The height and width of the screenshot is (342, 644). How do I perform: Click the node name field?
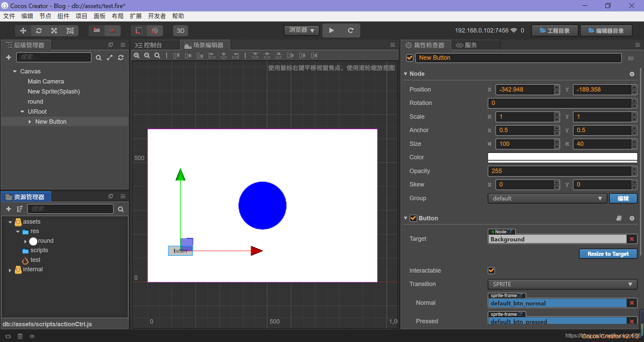pos(518,58)
